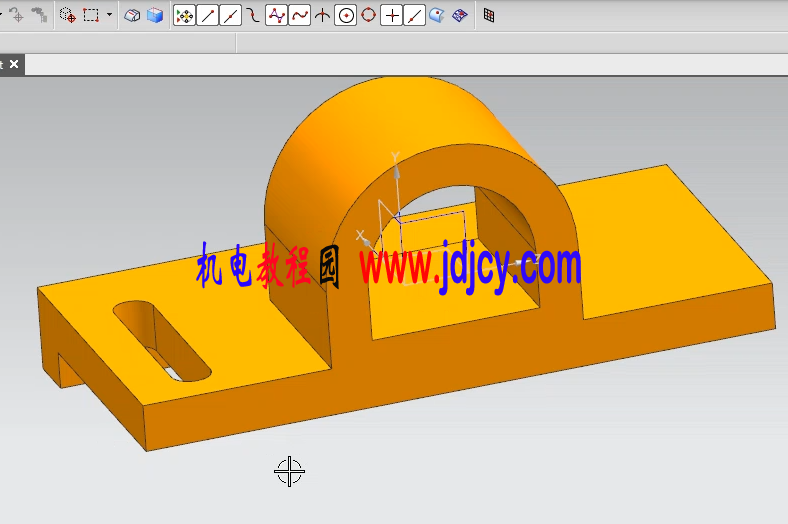788x524 pixels.
Task: Click grayed icon left of dotted cube icon
Action: click(40, 15)
